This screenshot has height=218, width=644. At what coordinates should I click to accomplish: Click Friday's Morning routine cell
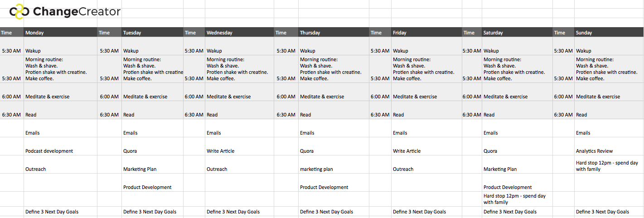point(427,69)
